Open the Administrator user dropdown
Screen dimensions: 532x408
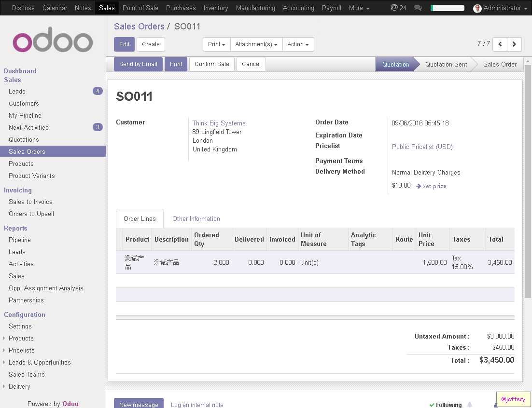tap(505, 8)
